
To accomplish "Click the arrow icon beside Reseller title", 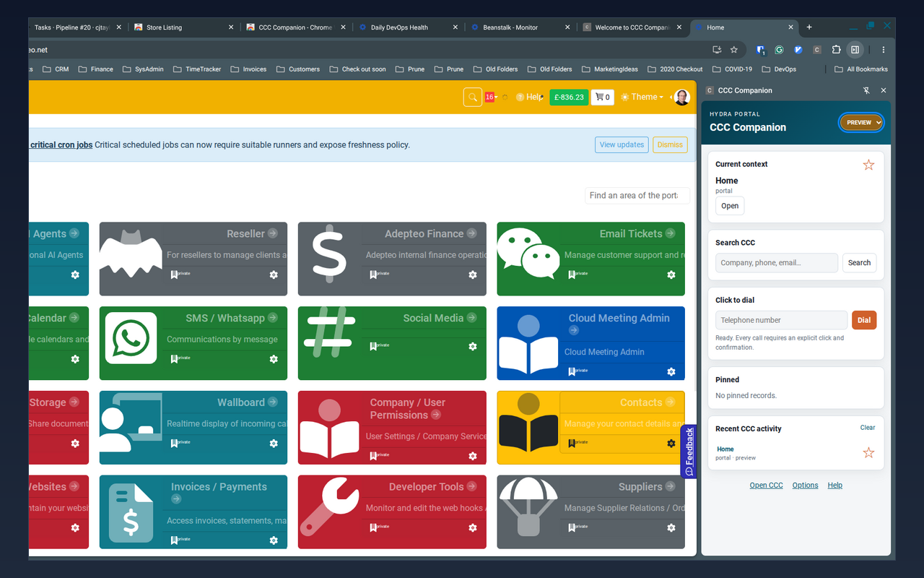I will click(x=273, y=233).
